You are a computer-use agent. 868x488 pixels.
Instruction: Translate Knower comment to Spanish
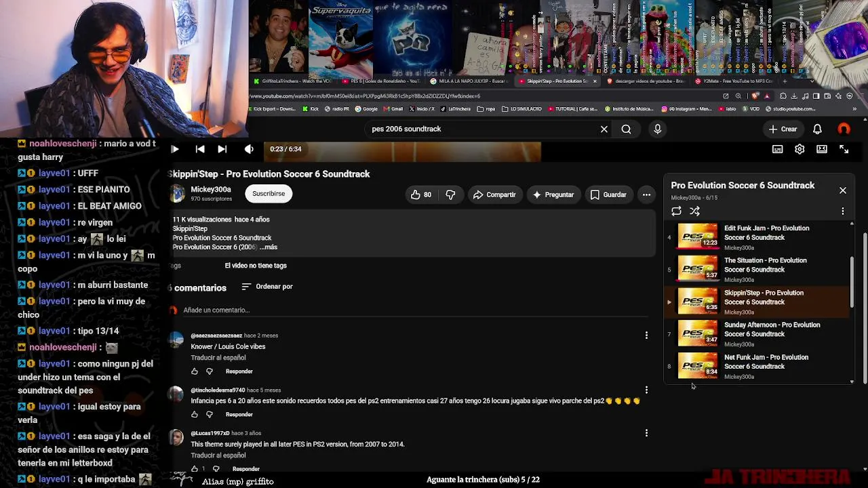click(x=218, y=358)
